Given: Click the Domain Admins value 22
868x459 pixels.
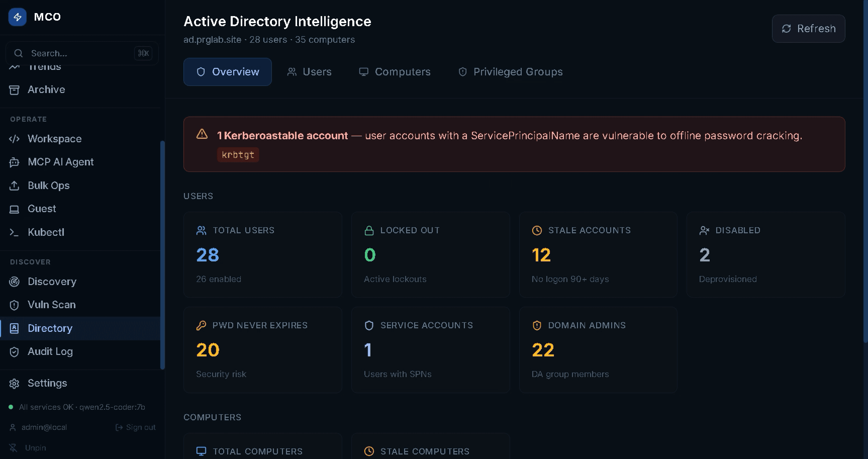Looking at the screenshot, I should tap(543, 350).
